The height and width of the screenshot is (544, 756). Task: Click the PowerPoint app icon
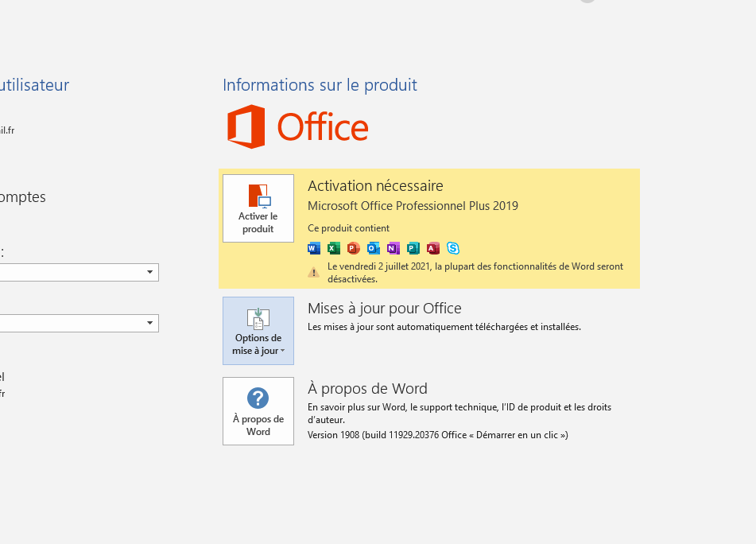[x=354, y=248]
